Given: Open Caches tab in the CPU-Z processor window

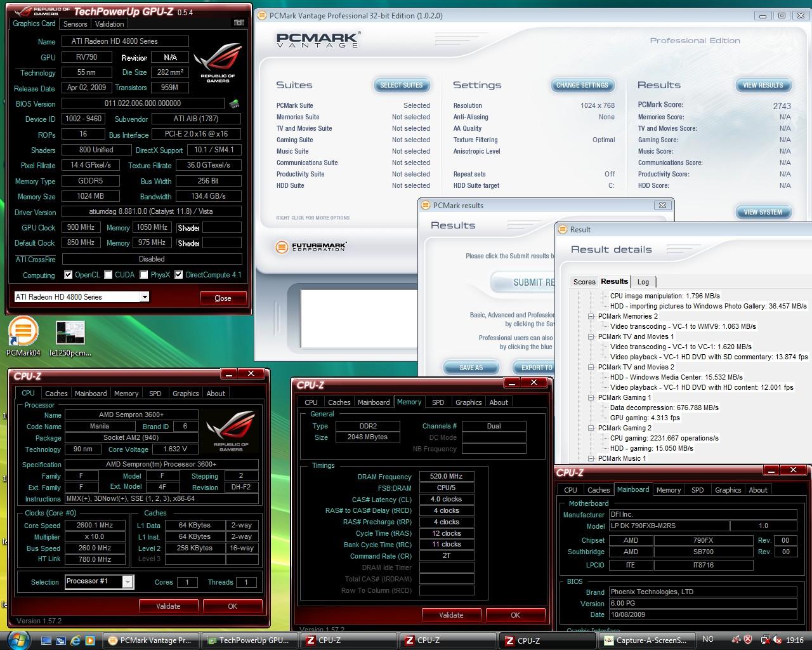Looking at the screenshot, I should (56, 394).
